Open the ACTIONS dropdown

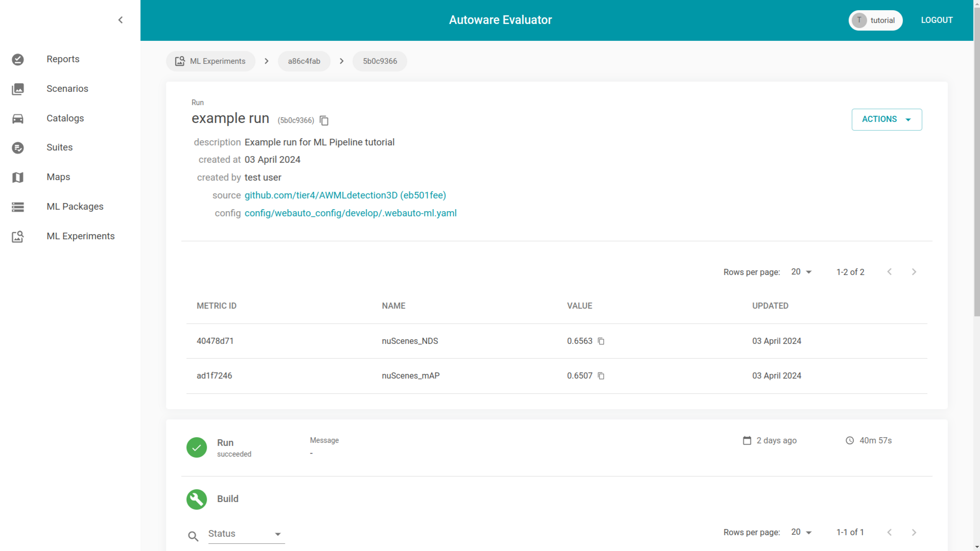pyautogui.click(x=887, y=119)
